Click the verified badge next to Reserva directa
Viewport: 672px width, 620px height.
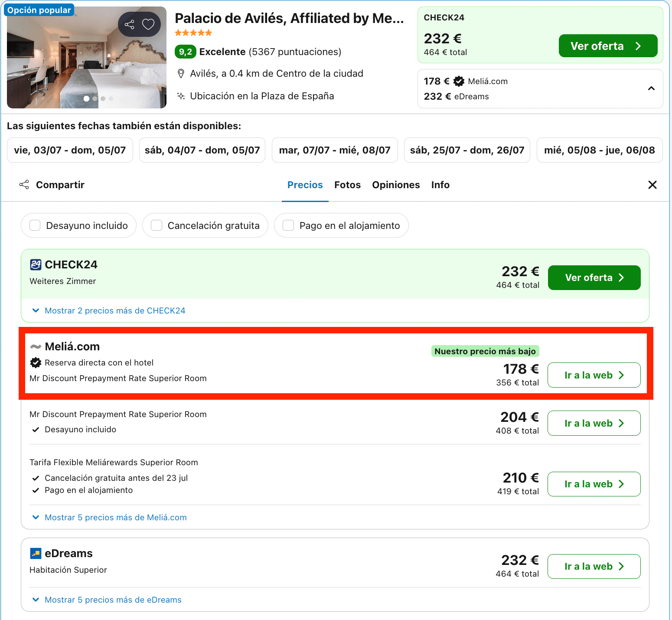(x=36, y=362)
